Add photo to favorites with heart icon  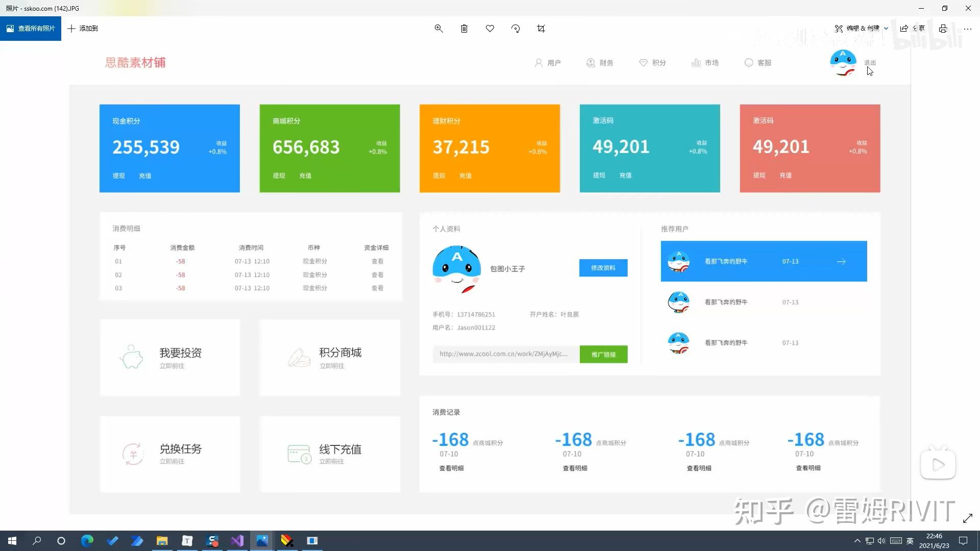point(490,29)
